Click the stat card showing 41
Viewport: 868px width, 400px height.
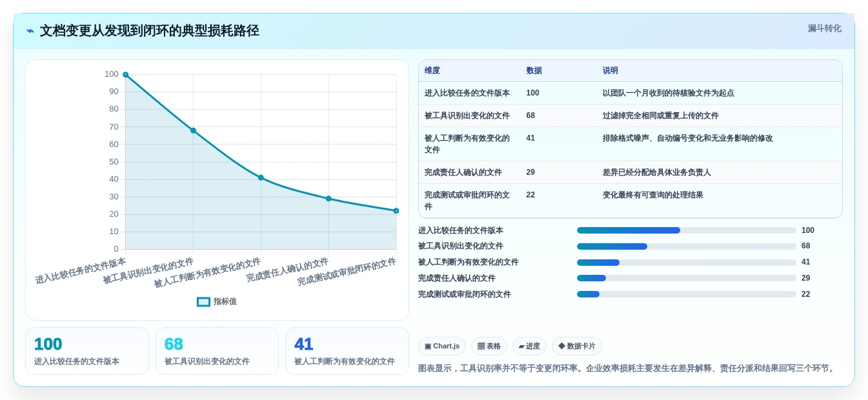(x=347, y=351)
